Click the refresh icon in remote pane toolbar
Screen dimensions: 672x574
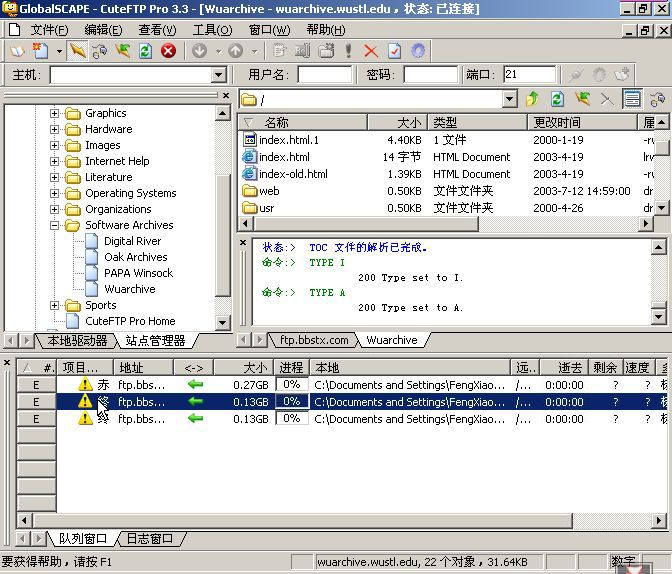[557, 99]
